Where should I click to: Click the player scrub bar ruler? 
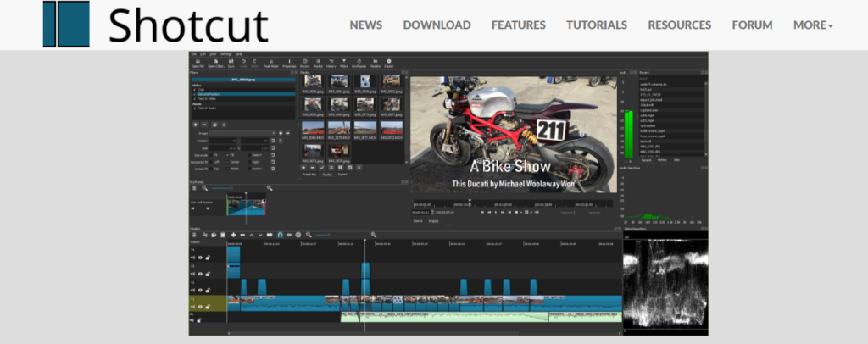[x=513, y=203]
